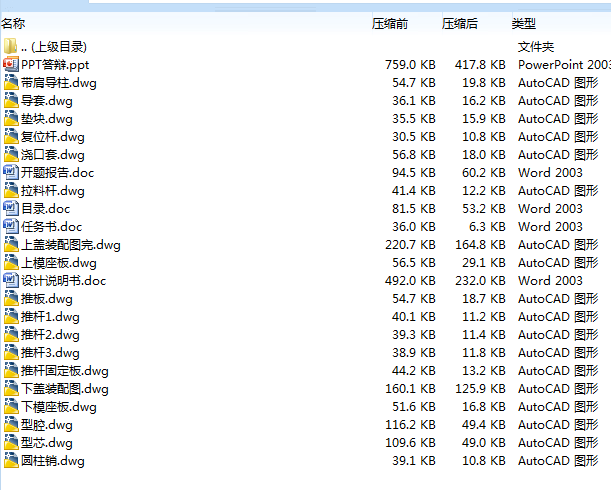The width and height of the screenshot is (611, 490).
Task: Open the parent directory folder icon
Action: click(x=11, y=46)
